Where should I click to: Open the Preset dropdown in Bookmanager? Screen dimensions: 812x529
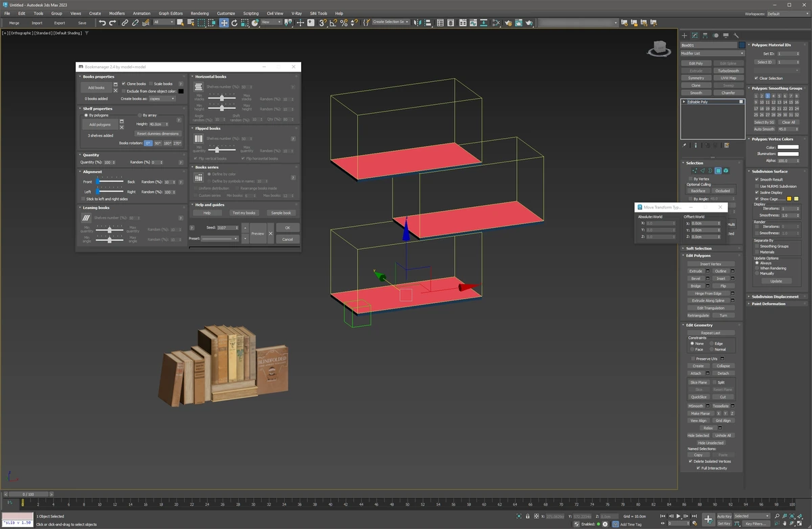(220, 238)
